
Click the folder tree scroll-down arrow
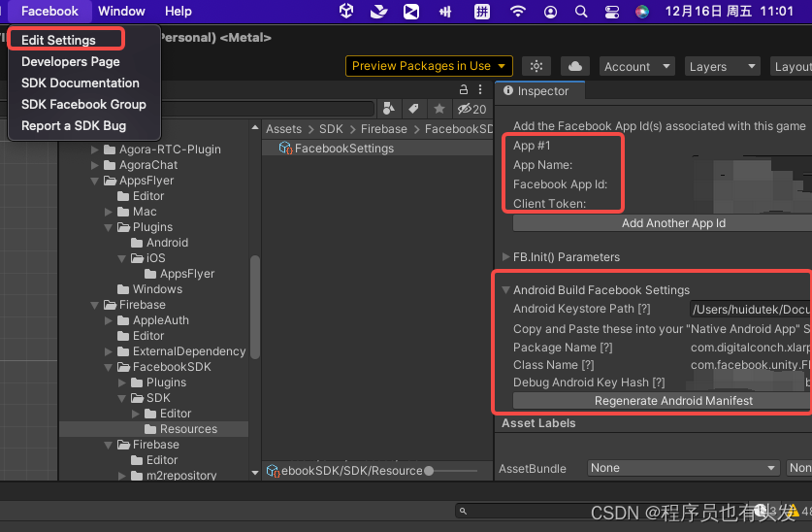click(255, 473)
